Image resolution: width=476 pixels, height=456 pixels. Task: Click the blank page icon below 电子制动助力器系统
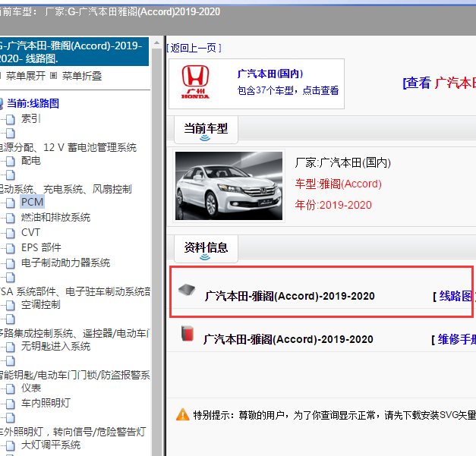pyautogui.click(x=11, y=277)
